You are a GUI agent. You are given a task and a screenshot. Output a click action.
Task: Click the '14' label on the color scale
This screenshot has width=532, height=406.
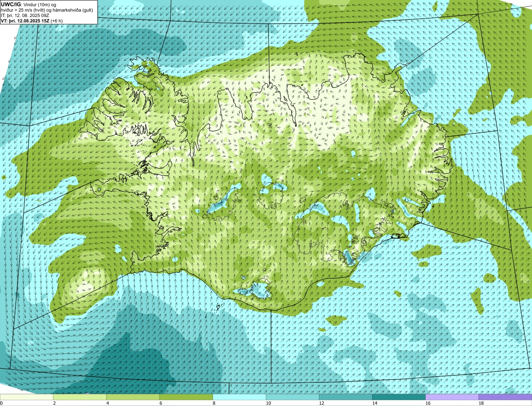[375, 403]
